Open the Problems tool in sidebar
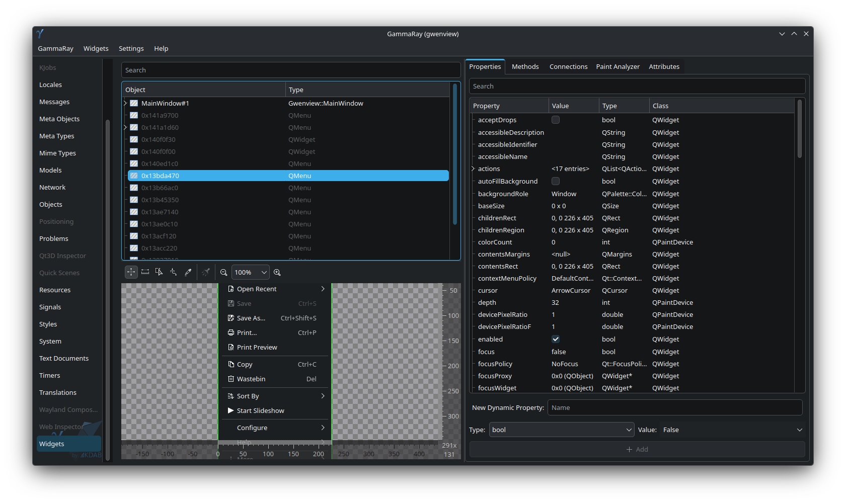The height and width of the screenshot is (504, 846). (x=54, y=238)
